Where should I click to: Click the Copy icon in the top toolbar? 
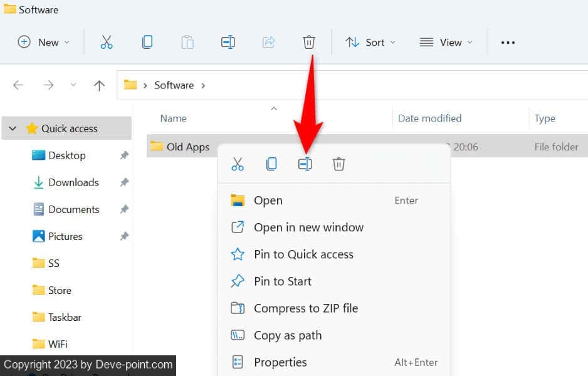click(147, 42)
